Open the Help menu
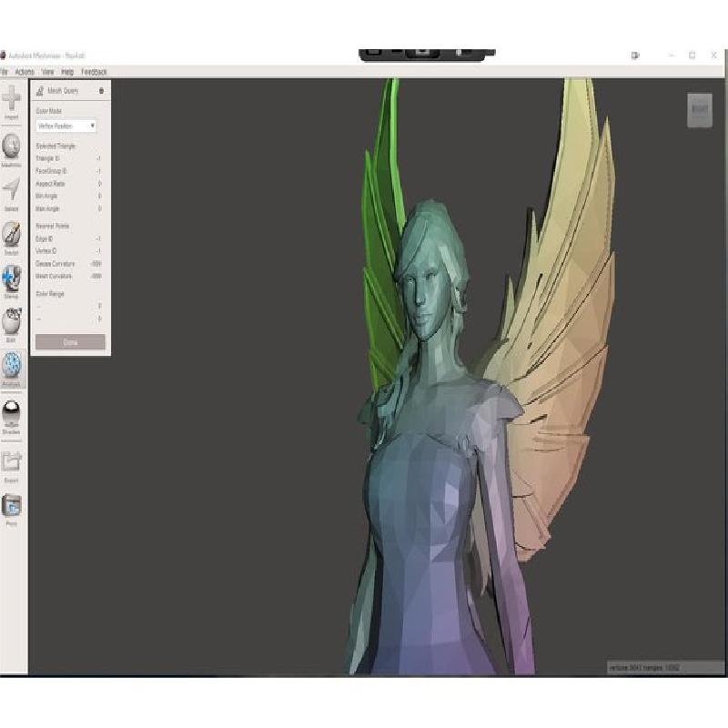This screenshot has width=728, height=728. [67, 72]
